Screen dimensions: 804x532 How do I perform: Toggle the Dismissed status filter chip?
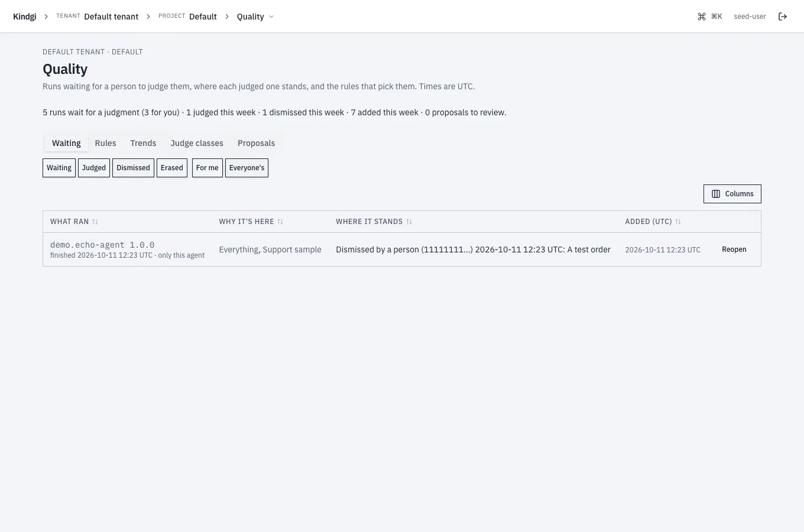(x=133, y=168)
